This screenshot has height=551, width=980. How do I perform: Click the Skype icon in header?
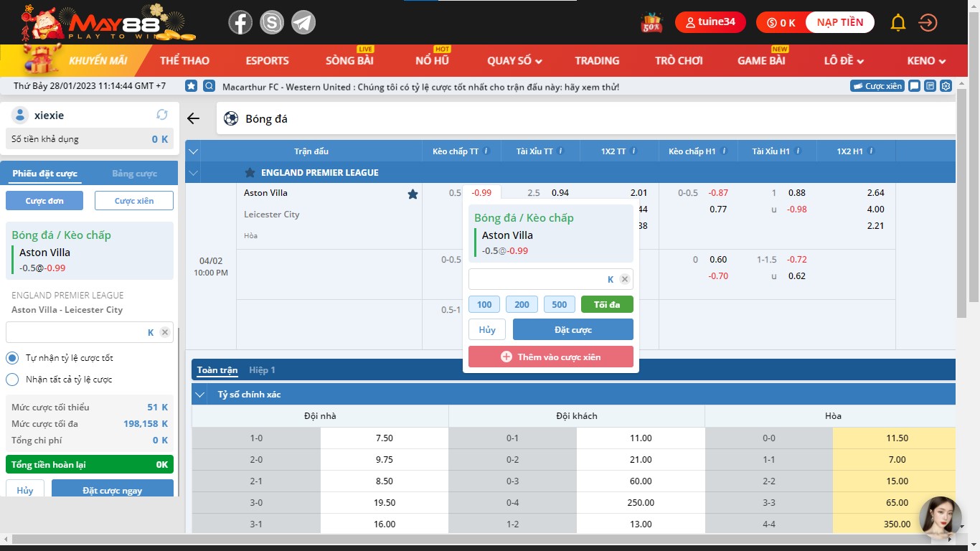click(272, 23)
